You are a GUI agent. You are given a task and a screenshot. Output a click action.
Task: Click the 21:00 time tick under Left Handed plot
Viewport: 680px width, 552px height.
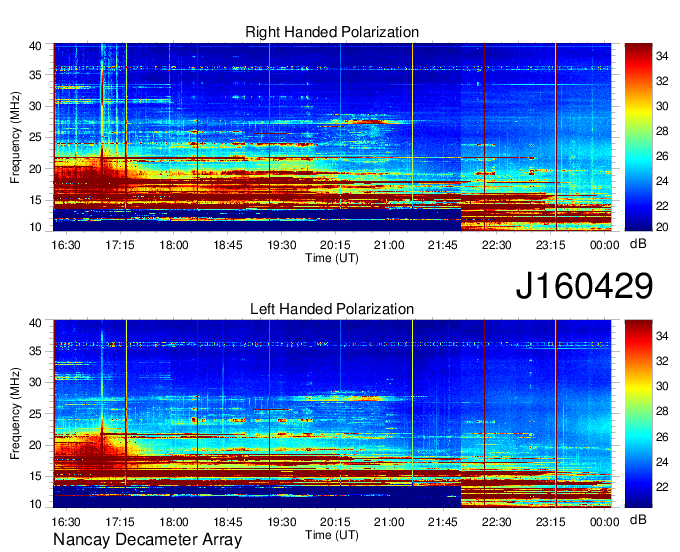click(389, 522)
